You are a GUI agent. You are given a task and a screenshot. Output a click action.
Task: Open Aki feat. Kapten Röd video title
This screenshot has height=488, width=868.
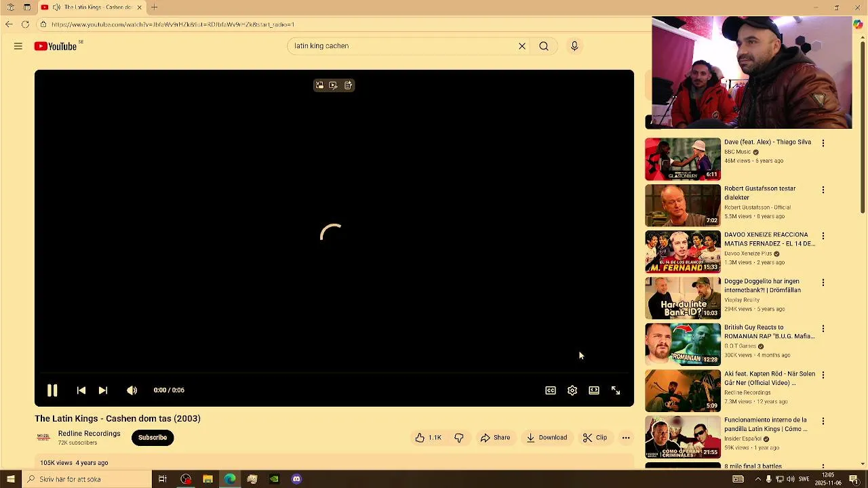tap(770, 378)
